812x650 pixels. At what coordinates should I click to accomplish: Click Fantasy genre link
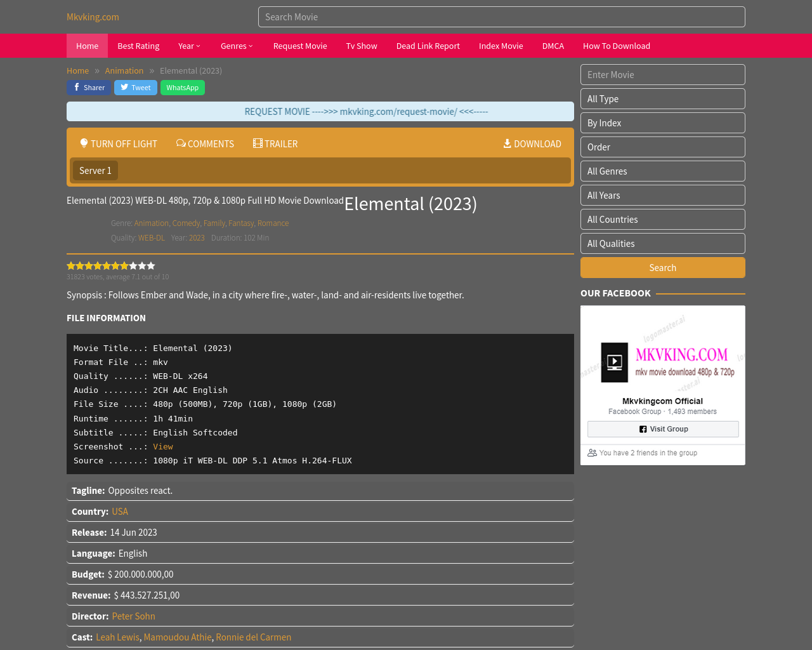click(x=241, y=223)
